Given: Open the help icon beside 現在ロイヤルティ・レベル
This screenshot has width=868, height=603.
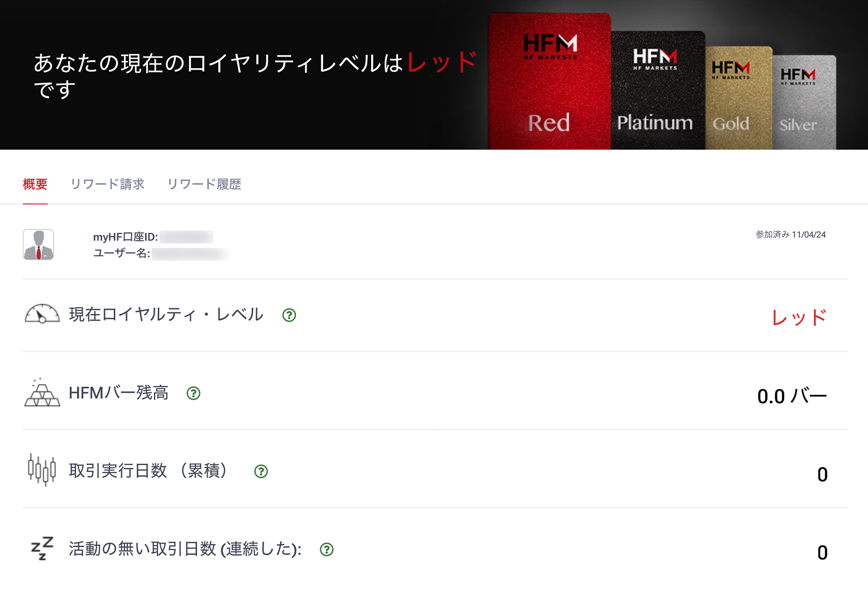Looking at the screenshot, I should (x=289, y=315).
